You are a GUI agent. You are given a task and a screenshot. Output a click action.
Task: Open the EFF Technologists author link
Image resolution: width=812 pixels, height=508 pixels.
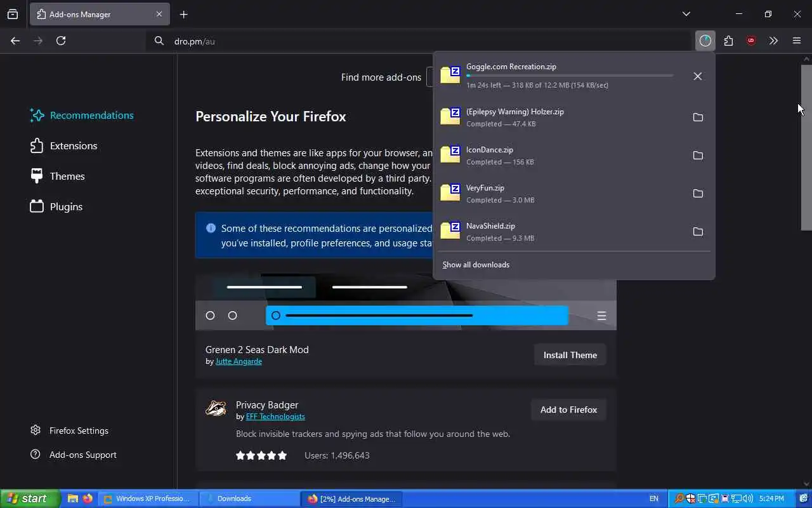275,417
